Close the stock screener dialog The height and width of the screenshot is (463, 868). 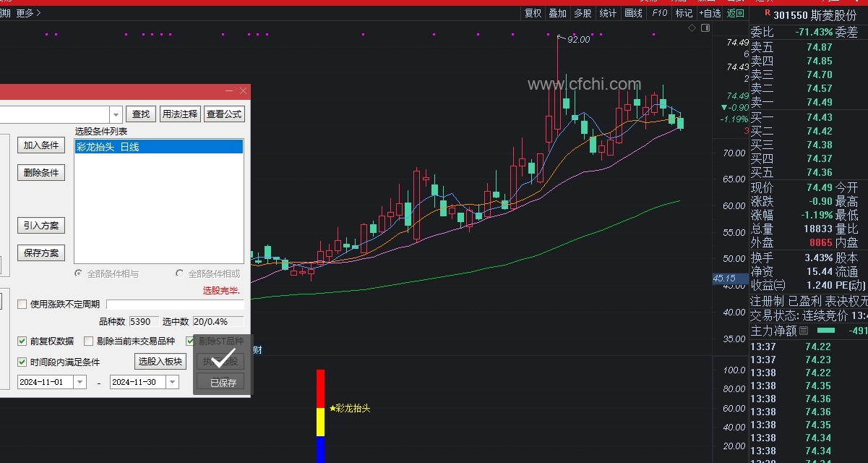243,91
